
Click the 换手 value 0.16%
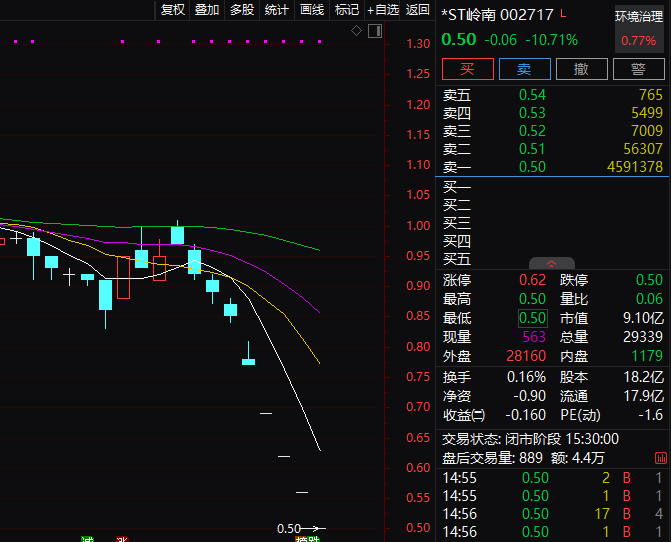(526, 377)
